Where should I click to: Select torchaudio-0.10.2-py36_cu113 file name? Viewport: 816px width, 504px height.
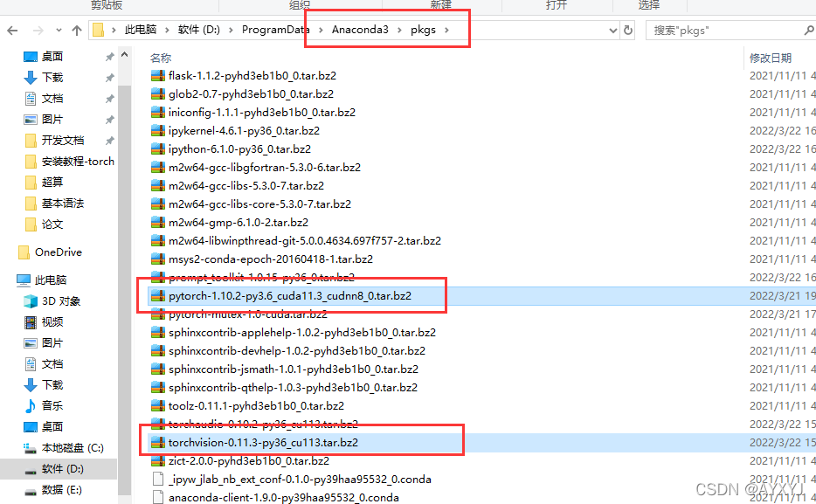(x=263, y=425)
